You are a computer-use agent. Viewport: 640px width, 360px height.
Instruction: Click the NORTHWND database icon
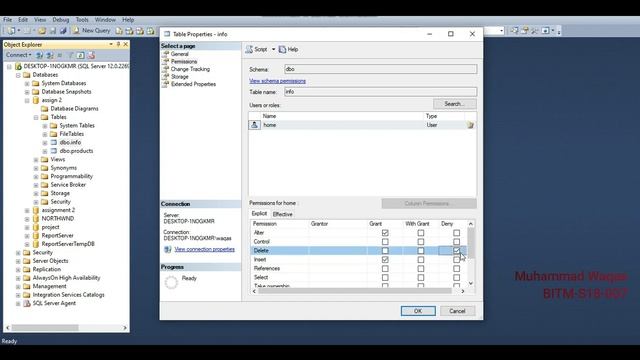tap(36, 219)
